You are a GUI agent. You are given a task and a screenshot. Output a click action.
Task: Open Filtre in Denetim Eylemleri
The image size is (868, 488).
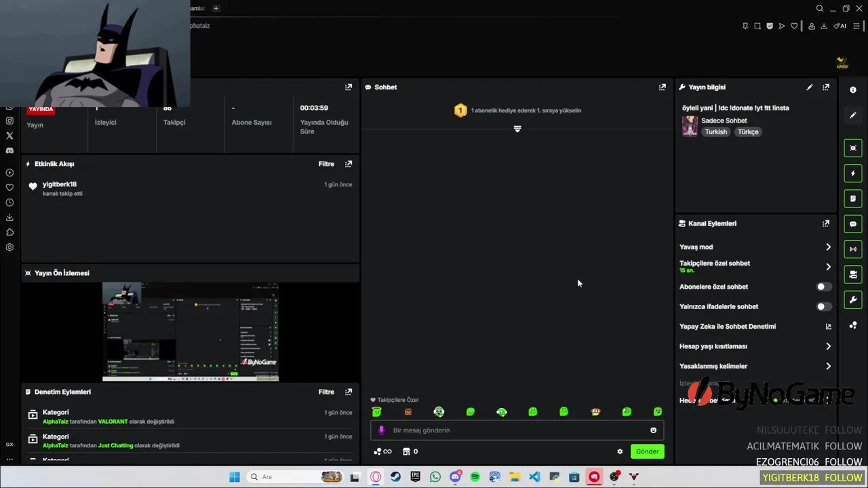click(x=326, y=392)
